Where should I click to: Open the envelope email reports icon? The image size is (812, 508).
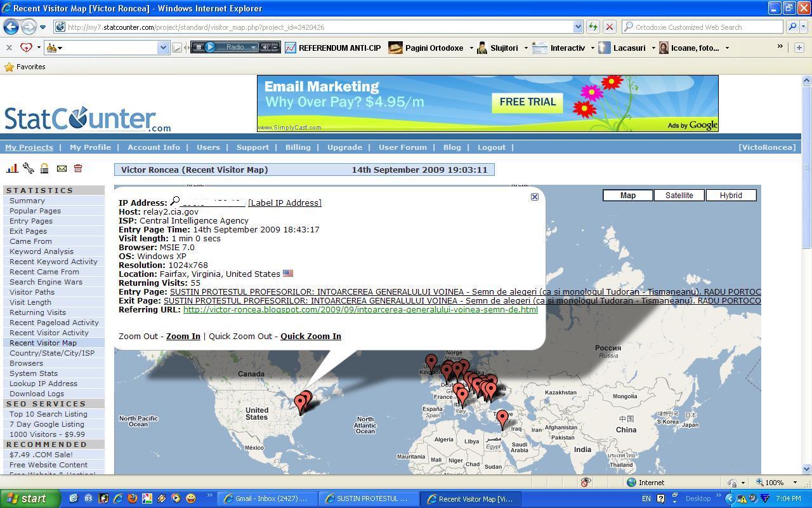click(62, 168)
